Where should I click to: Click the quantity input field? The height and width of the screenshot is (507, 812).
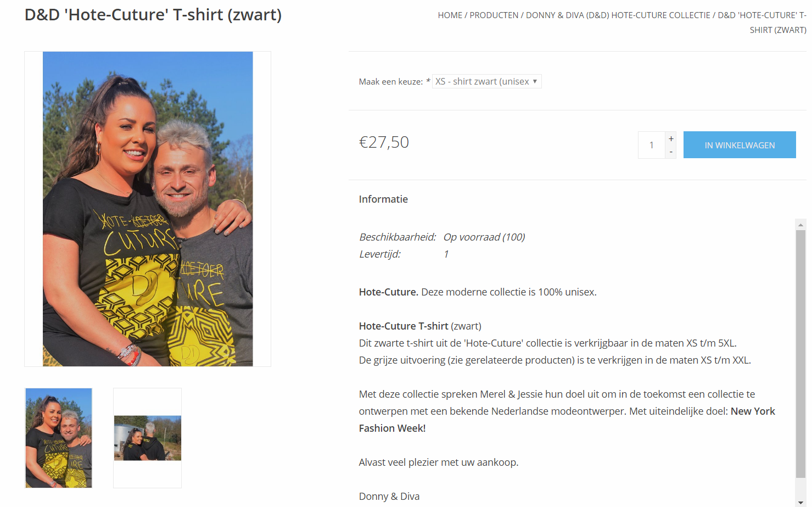click(x=652, y=145)
